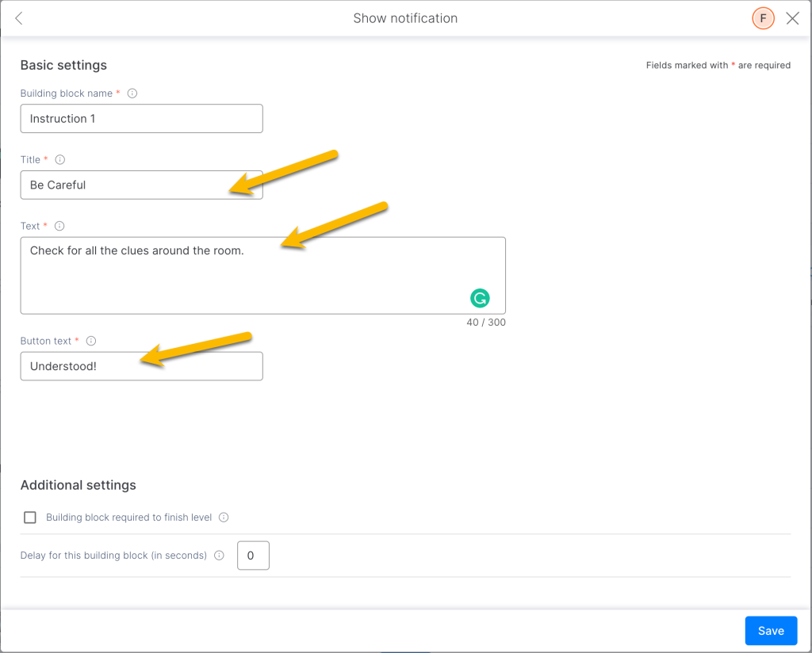
Task: Select the Building block name label
Action: 67,94
